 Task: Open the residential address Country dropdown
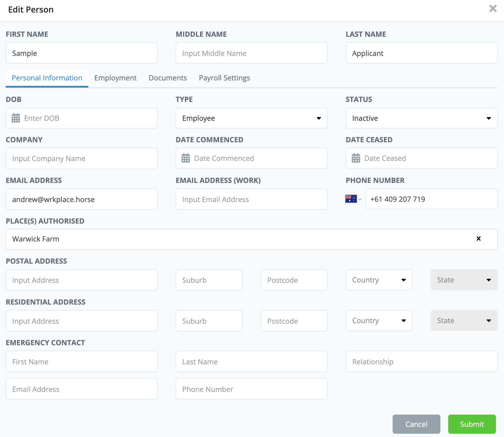click(x=379, y=321)
